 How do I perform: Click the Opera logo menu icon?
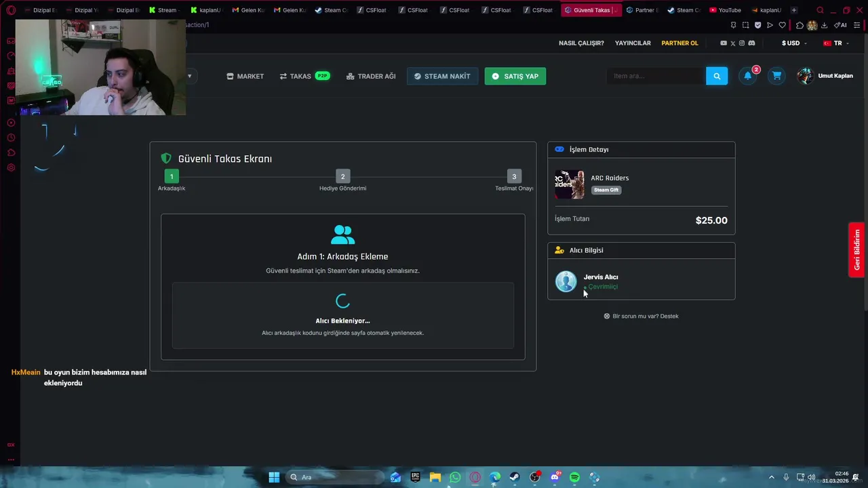click(11, 10)
